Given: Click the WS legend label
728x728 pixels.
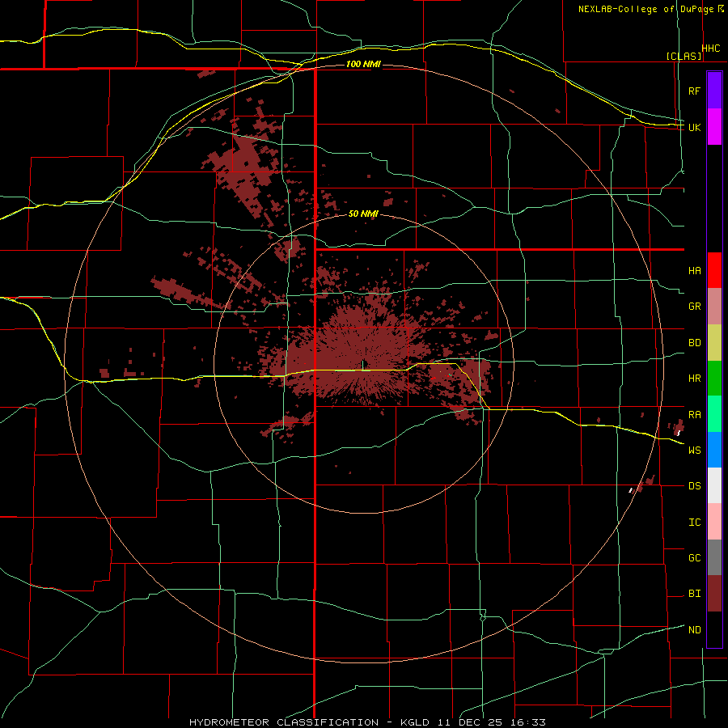Looking at the screenshot, I should (694, 451).
